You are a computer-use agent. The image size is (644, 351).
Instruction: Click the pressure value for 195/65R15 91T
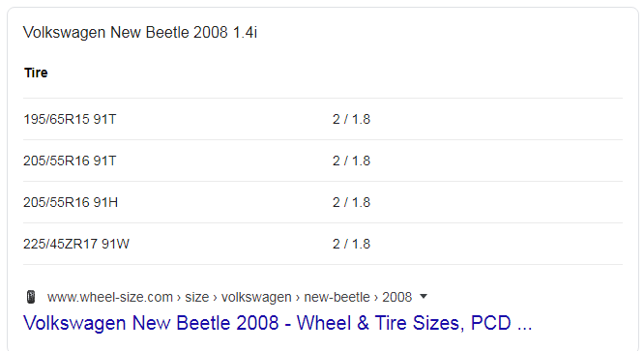coord(351,119)
